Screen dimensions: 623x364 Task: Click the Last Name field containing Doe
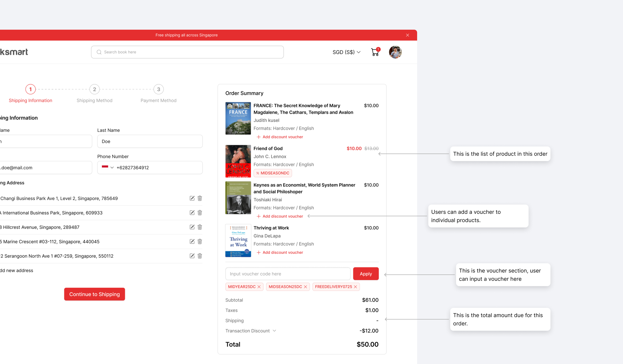coord(150,141)
